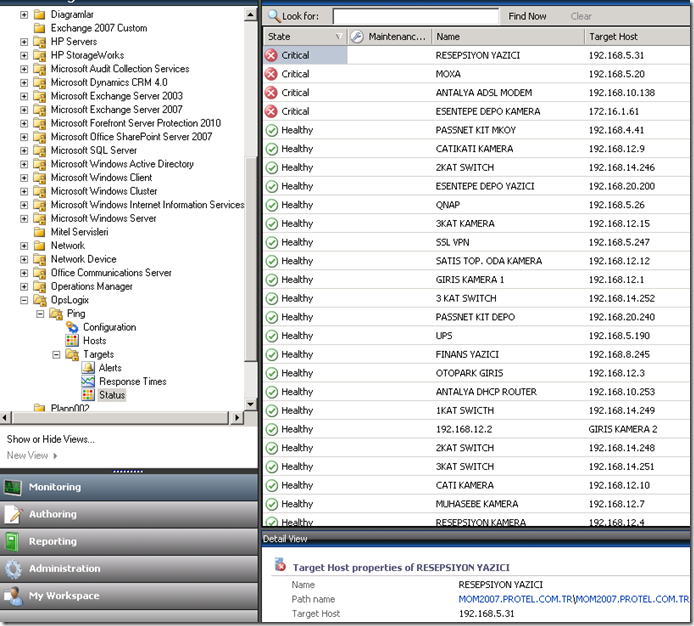Click the Configuration icon under Ping
The width and height of the screenshot is (694, 626).
[73, 327]
